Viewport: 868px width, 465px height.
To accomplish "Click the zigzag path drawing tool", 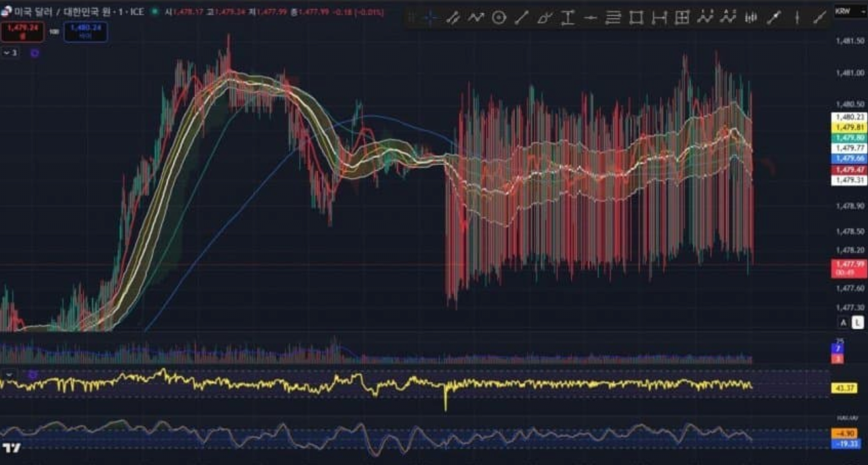I will click(476, 18).
